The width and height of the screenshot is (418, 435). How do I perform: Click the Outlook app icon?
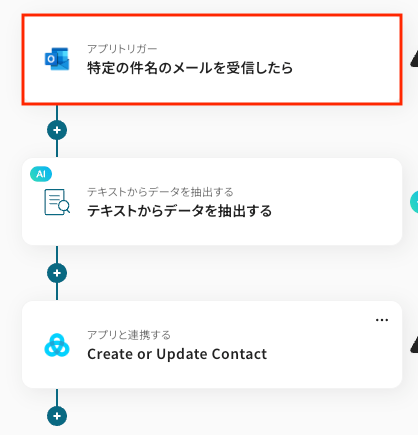tap(57, 59)
